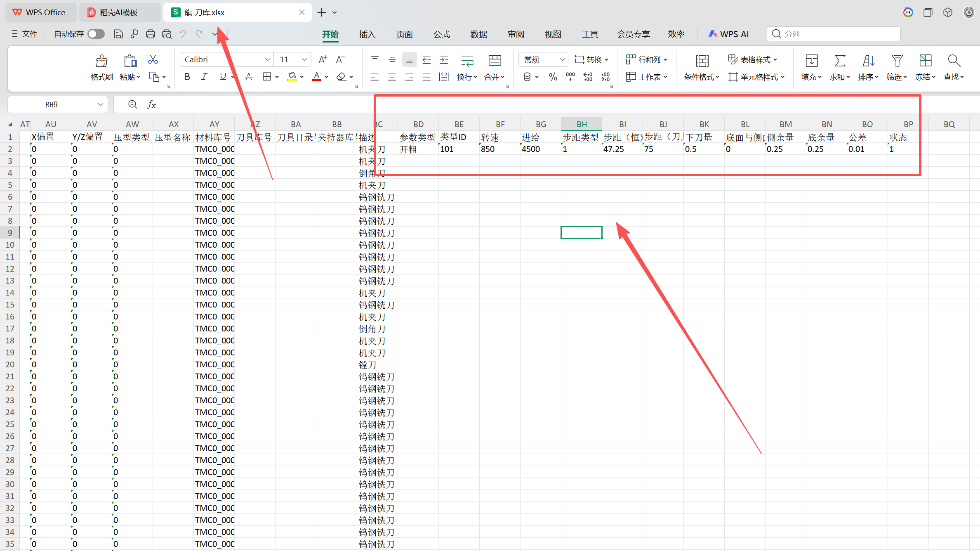
Task: Click the decrease font size icon
Action: (x=340, y=59)
